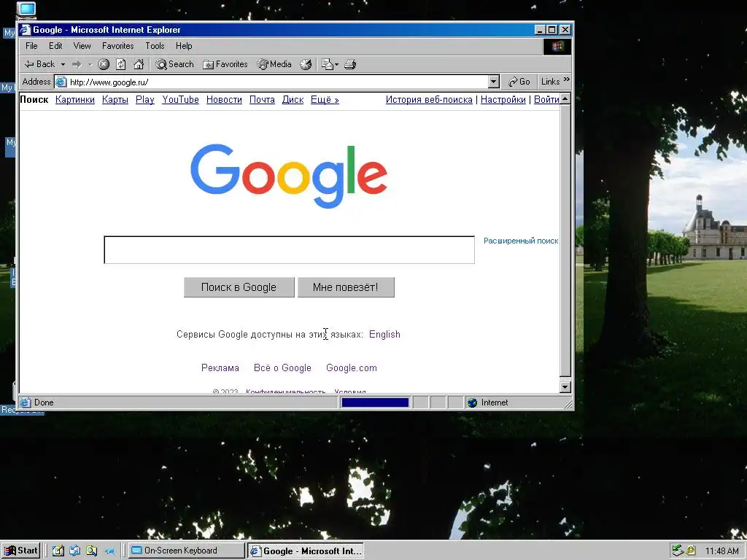Open the YouTube link

point(181,99)
